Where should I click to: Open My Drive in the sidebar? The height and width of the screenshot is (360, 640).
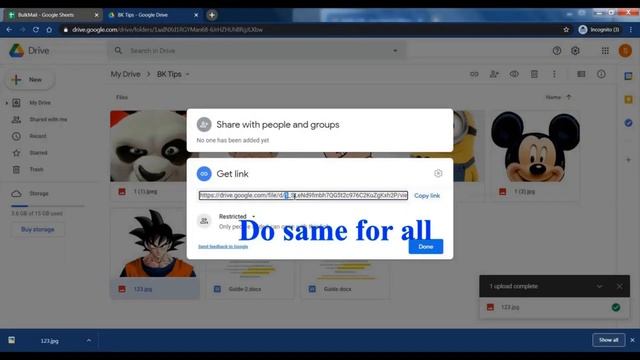40,103
